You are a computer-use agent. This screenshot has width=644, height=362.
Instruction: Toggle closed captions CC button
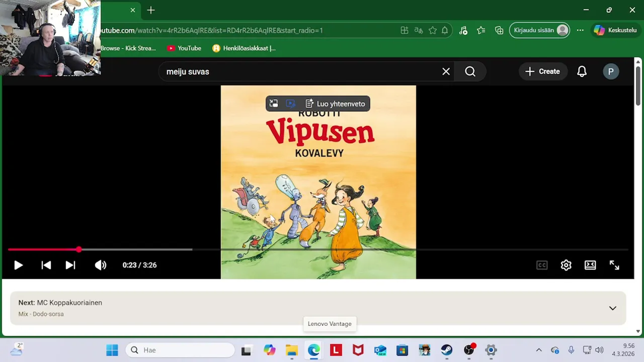542,265
